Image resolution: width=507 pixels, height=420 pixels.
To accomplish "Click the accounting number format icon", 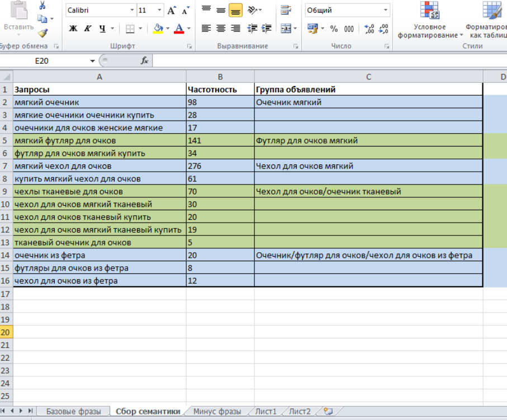I will pos(312,29).
